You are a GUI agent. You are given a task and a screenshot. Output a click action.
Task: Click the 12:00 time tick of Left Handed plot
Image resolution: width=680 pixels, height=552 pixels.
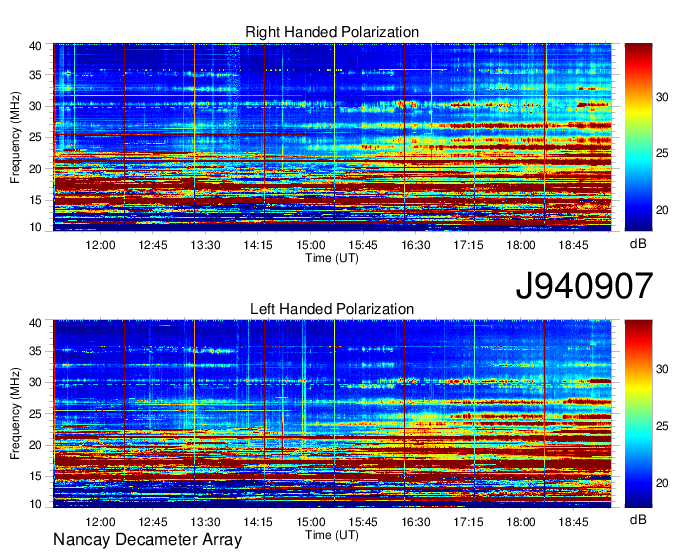(100, 522)
